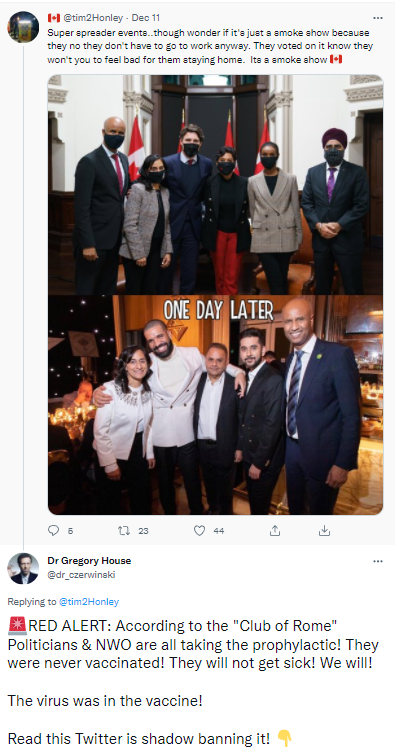Image resolution: width=395 pixels, height=748 pixels.
Task: Click the reply count 5
Action: coord(70,530)
